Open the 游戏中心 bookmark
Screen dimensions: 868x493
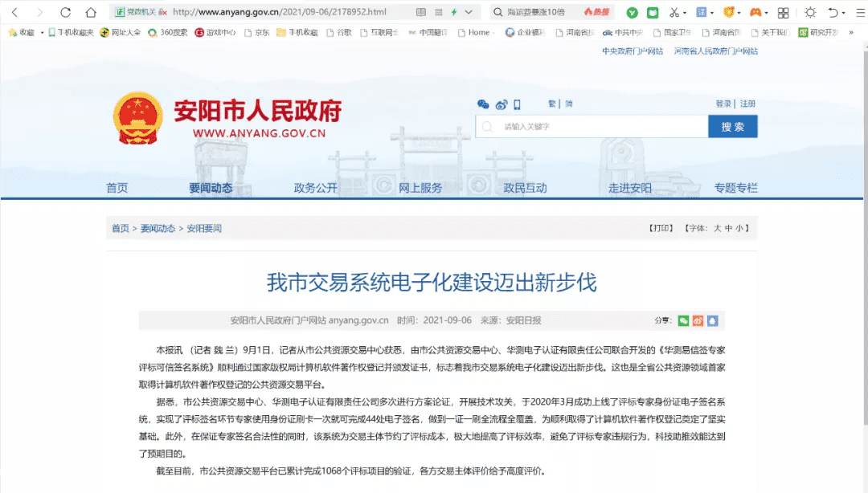(215, 33)
